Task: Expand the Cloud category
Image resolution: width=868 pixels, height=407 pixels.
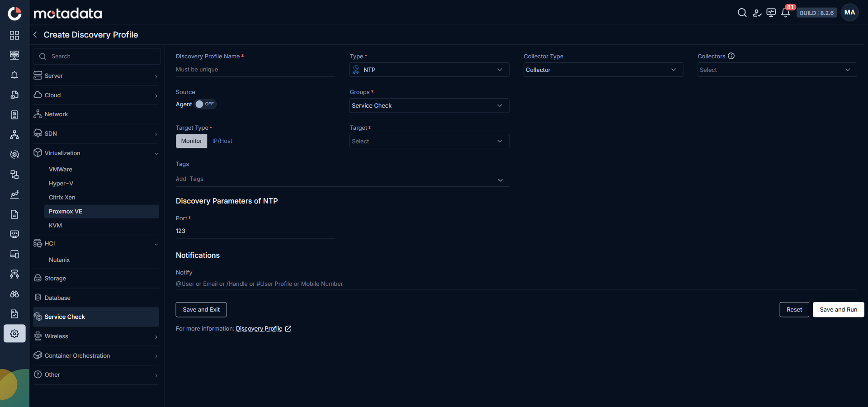Action: pyautogui.click(x=96, y=95)
